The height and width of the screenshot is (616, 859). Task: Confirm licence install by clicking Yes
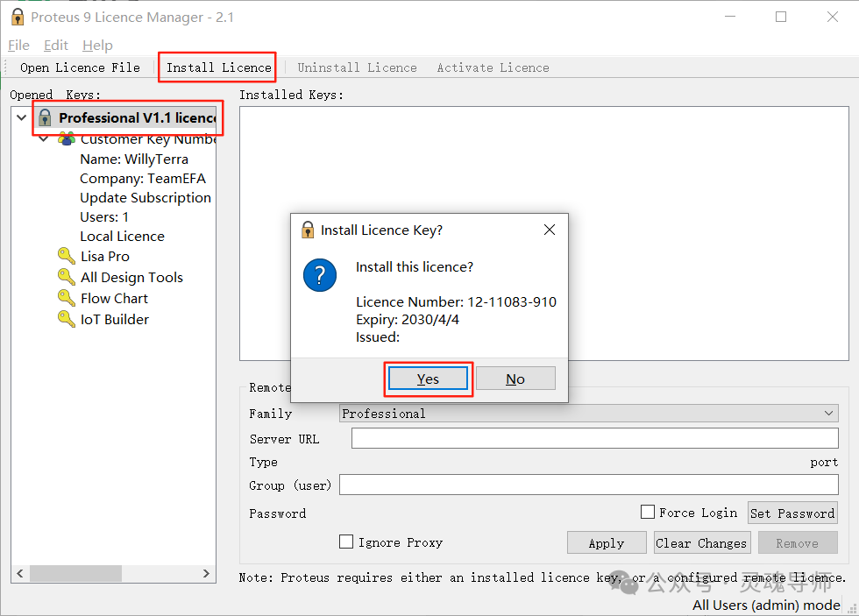428,379
